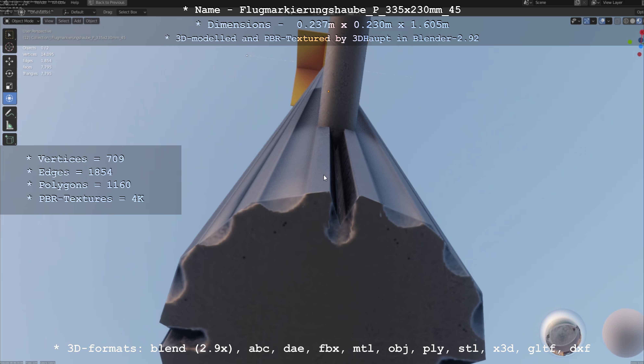Image resolution: width=644 pixels, height=364 pixels.
Task: Open the view layer browse dropdown
Action: pos(595,2)
